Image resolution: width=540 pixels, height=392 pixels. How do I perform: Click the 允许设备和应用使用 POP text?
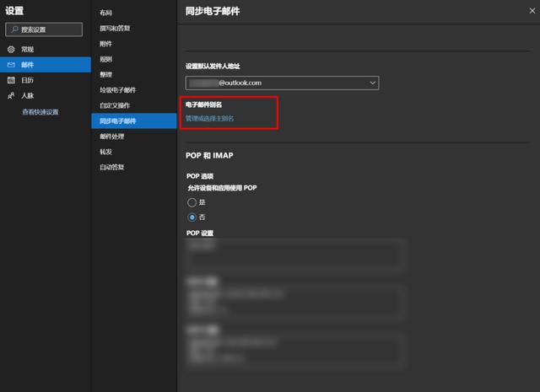click(x=222, y=188)
